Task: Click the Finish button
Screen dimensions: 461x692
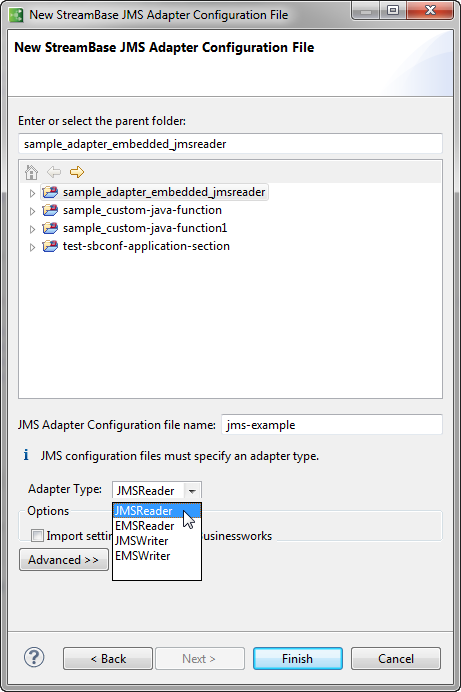Action: (x=298, y=658)
